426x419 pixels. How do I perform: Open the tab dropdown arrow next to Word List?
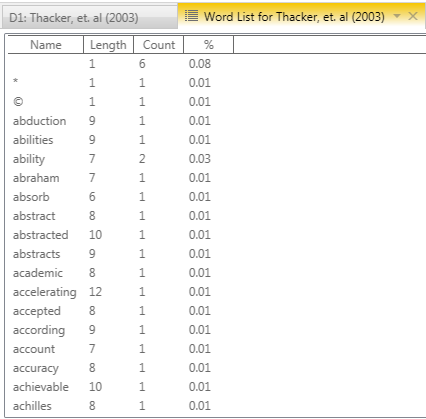[397, 16]
